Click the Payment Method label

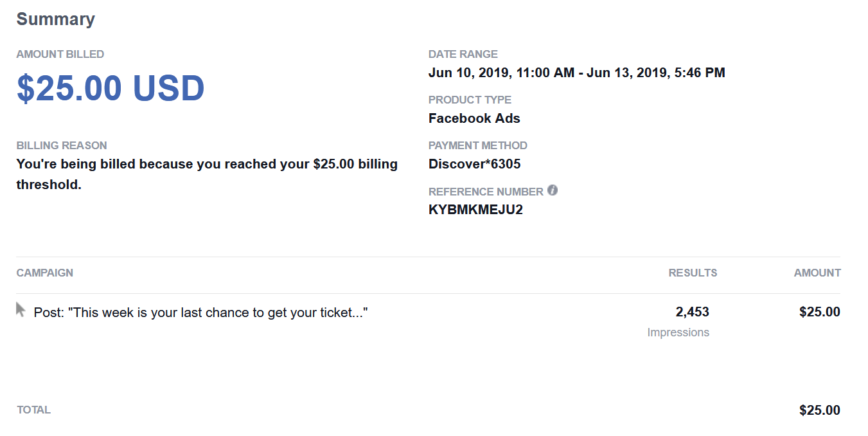coord(478,145)
